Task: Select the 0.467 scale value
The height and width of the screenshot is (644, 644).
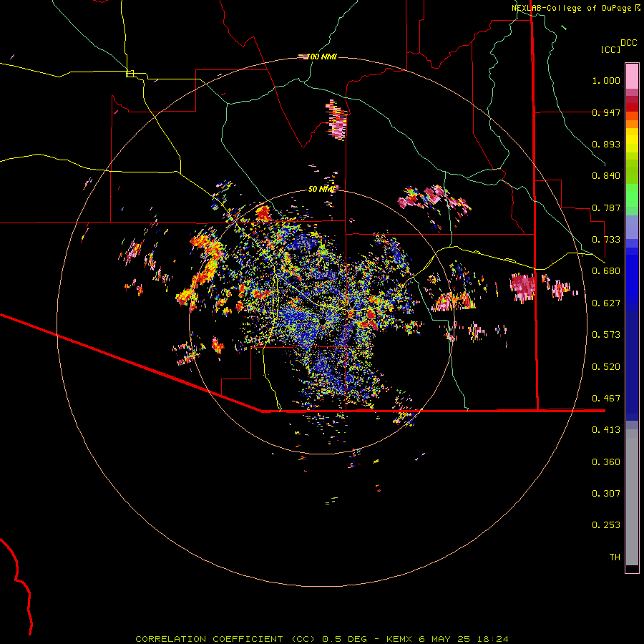Action: [606, 399]
